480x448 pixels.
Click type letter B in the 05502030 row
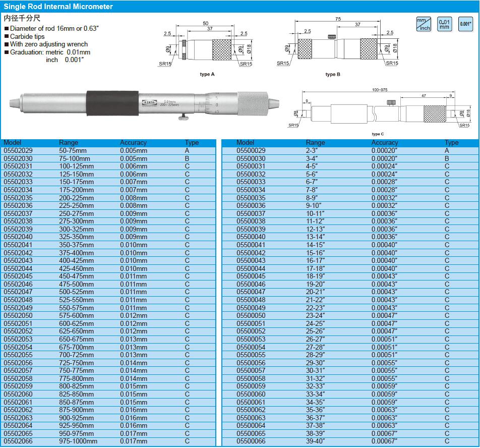(x=187, y=158)
